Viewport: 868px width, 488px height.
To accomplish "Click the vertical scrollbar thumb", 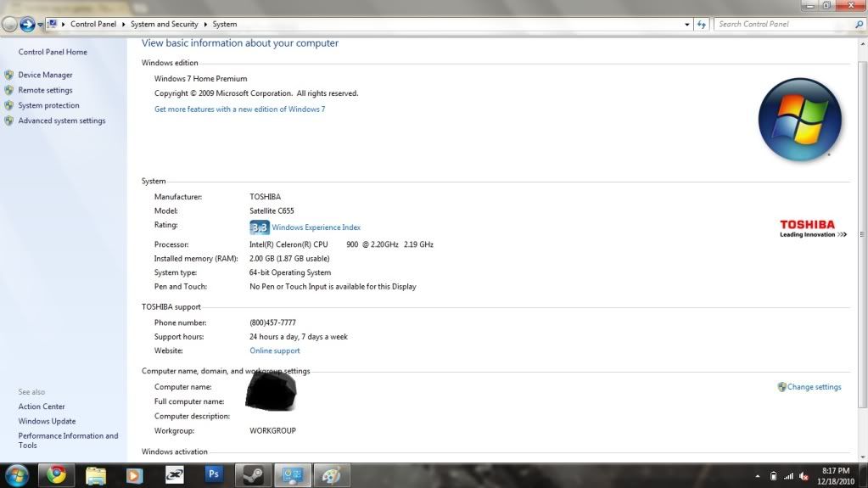I will (862, 233).
